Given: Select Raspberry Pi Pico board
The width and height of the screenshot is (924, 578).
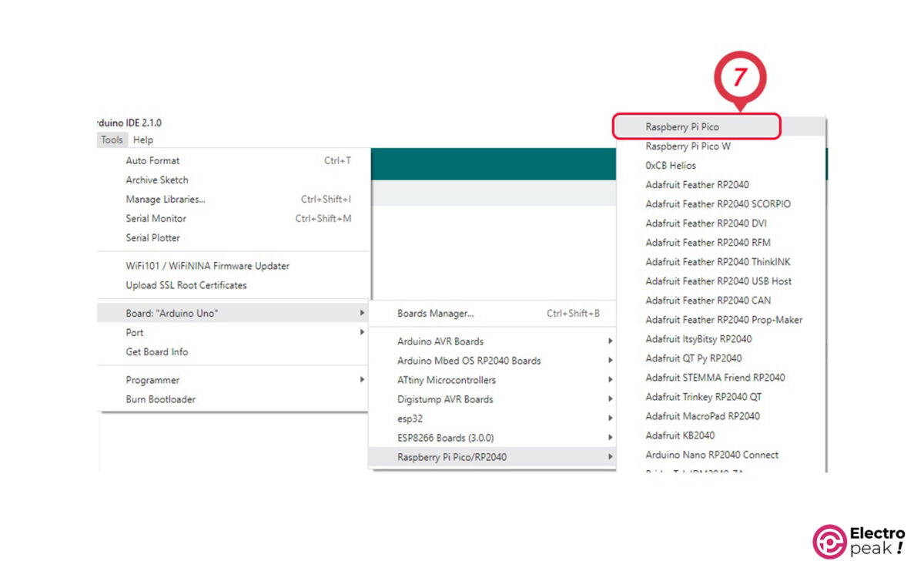Looking at the screenshot, I should point(682,126).
